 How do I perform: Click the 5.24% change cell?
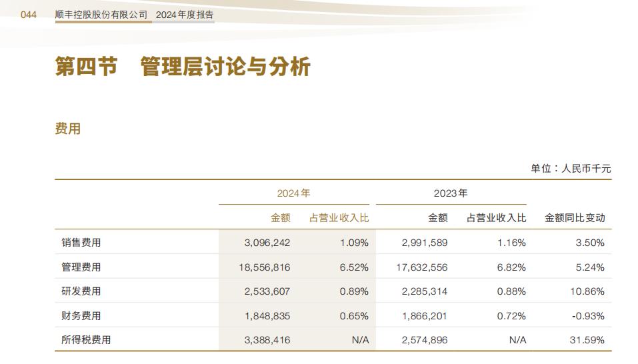590,267
